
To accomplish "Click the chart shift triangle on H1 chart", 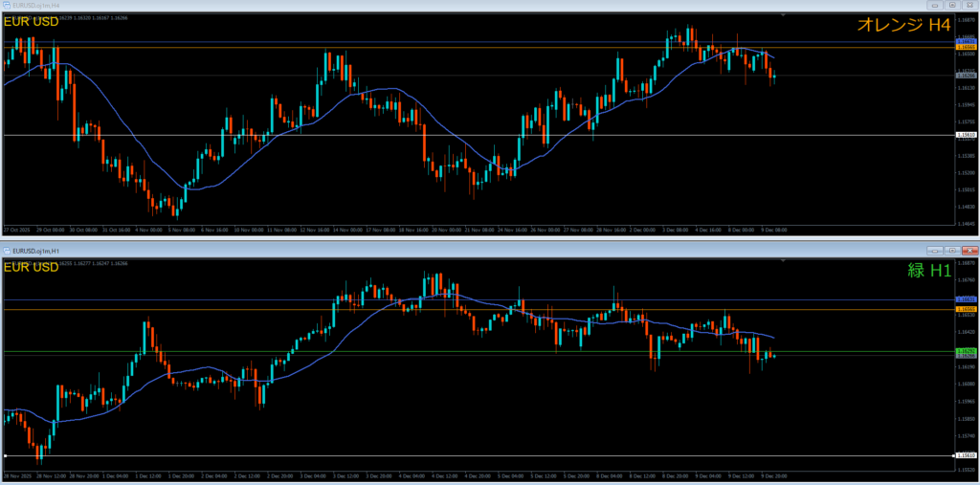I will pos(783,260).
